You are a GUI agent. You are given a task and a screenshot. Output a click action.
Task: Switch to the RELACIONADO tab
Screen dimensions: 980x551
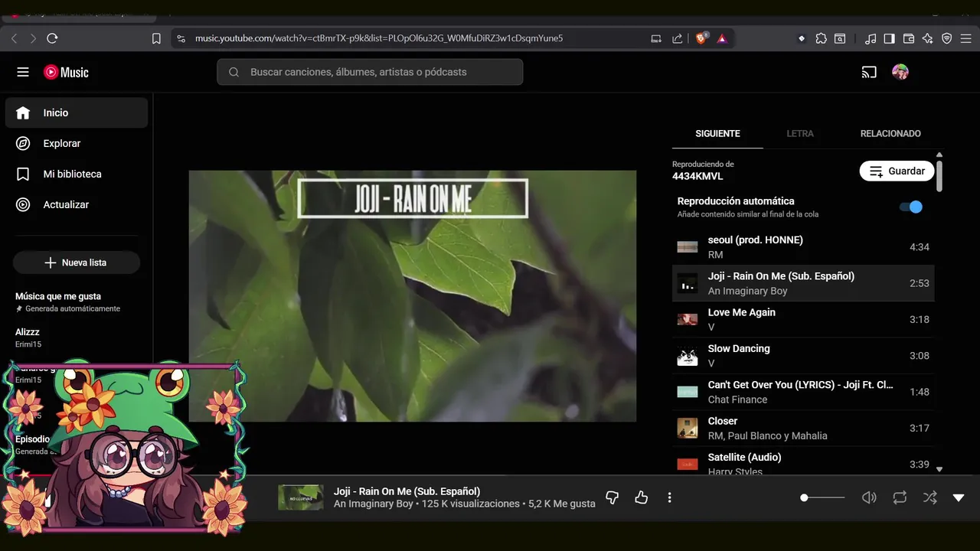[890, 133]
